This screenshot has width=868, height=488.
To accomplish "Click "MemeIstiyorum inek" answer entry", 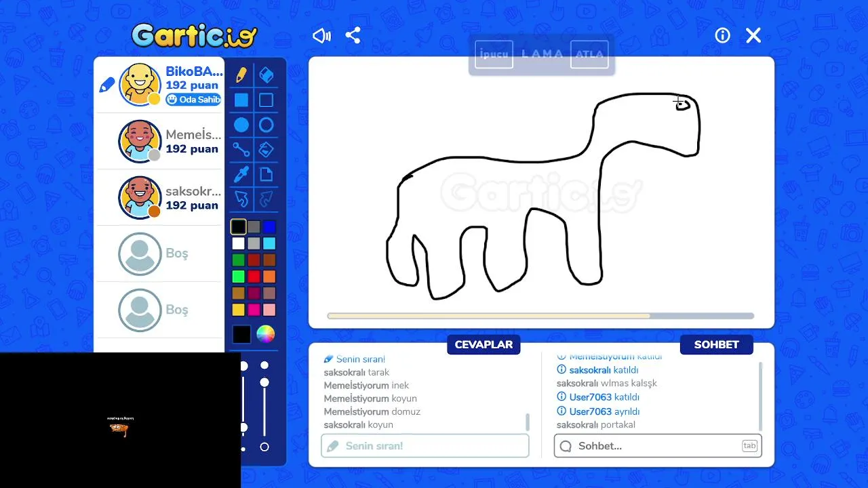I will coord(366,386).
